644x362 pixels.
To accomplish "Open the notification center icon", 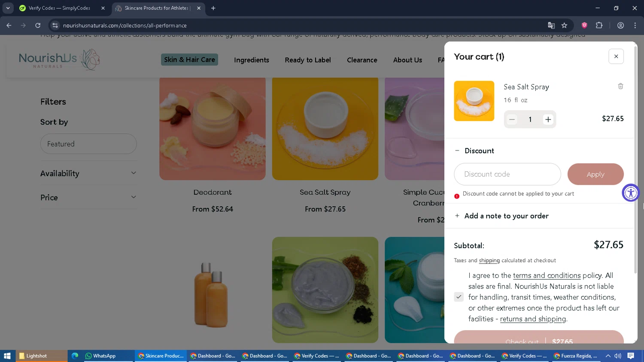I will (631, 356).
